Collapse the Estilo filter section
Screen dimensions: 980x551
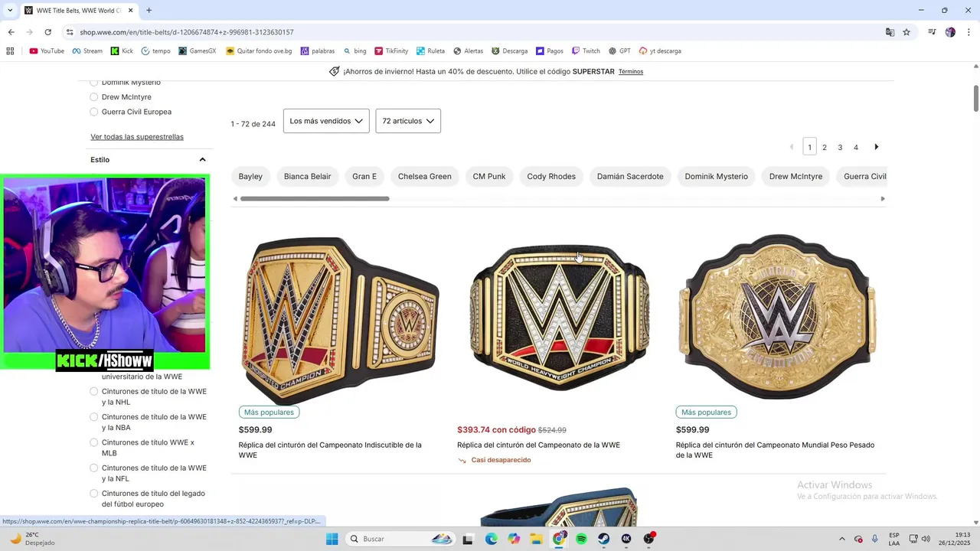(x=202, y=160)
